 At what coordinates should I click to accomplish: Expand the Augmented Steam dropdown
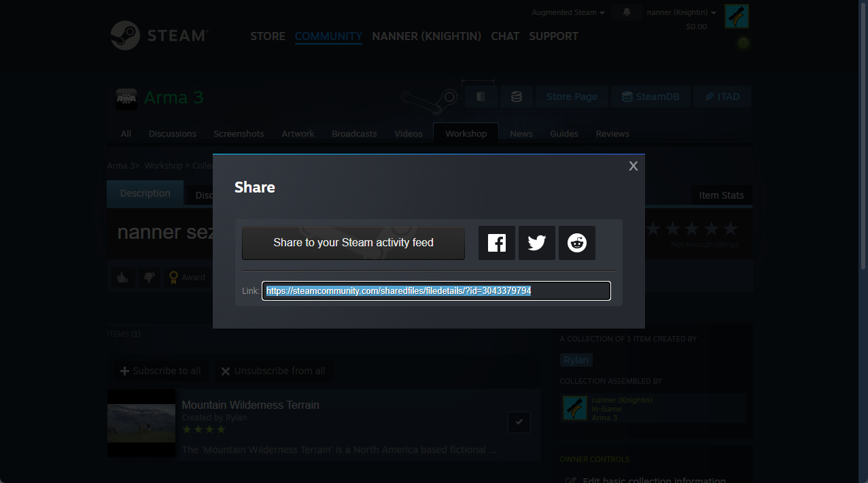tap(568, 12)
